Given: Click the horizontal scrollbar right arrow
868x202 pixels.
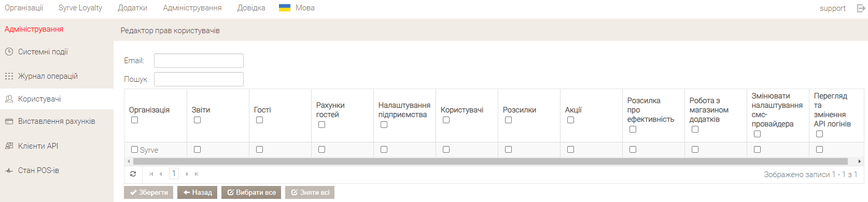Looking at the screenshot, I should [859, 162].
